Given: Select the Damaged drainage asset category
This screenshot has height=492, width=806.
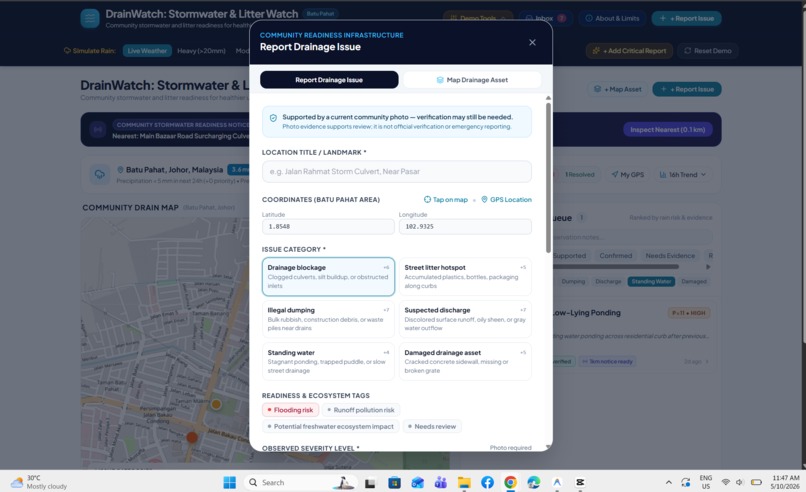Looking at the screenshot, I should (x=465, y=361).
